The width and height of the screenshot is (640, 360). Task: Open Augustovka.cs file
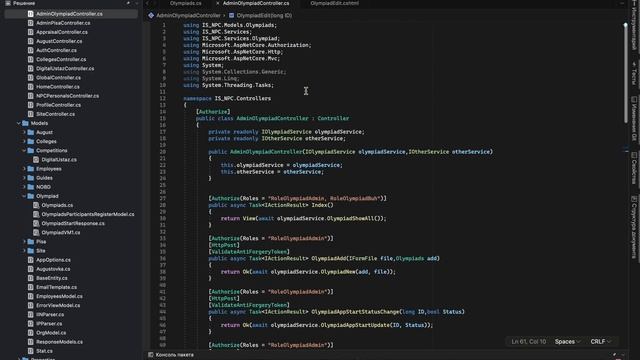53,269
